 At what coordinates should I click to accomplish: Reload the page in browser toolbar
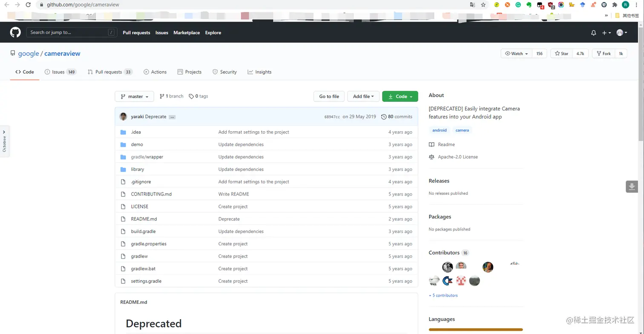pos(28,5)
